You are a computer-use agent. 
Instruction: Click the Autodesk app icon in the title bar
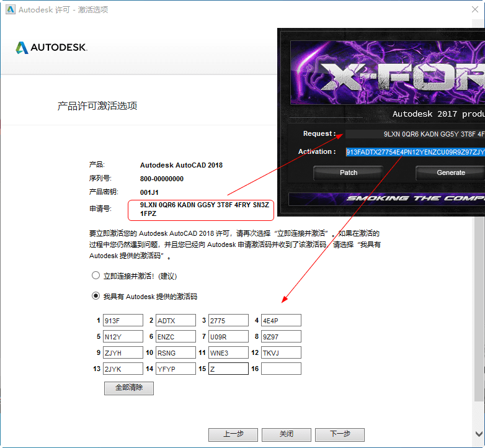coord(10,9)
